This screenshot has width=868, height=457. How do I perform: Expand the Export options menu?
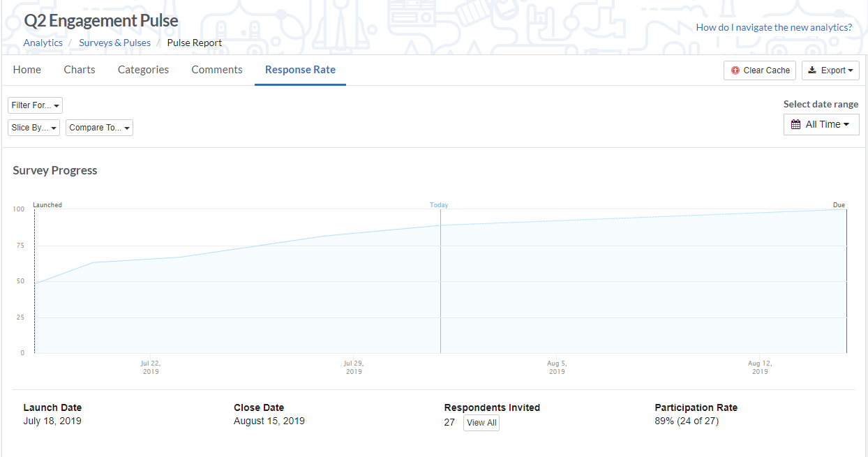[x=830, y=70]
